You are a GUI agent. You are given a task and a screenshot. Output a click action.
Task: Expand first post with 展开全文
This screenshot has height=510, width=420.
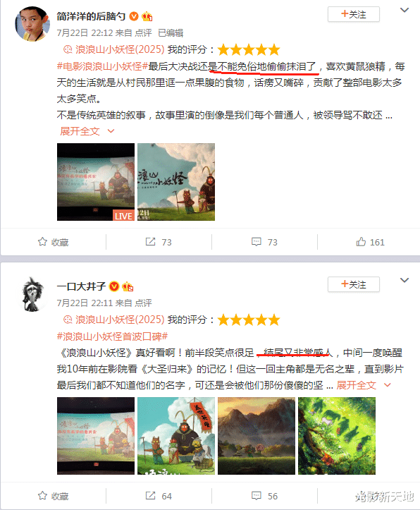tap(87, 131)
